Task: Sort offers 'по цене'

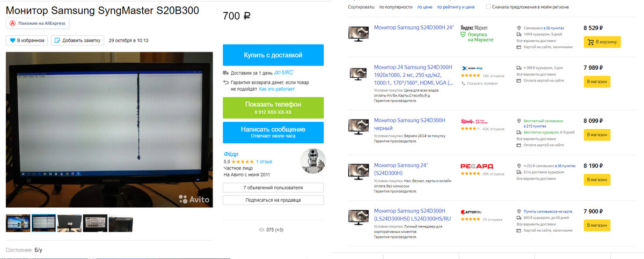Action: click(425, 7)
